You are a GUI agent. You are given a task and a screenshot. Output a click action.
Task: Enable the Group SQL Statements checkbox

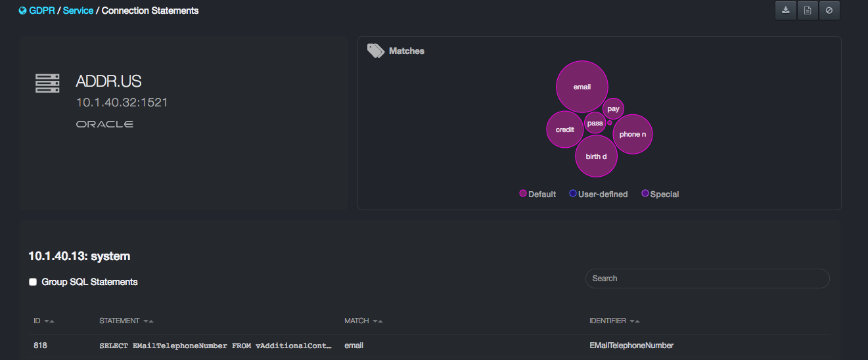tap(33, 282)
